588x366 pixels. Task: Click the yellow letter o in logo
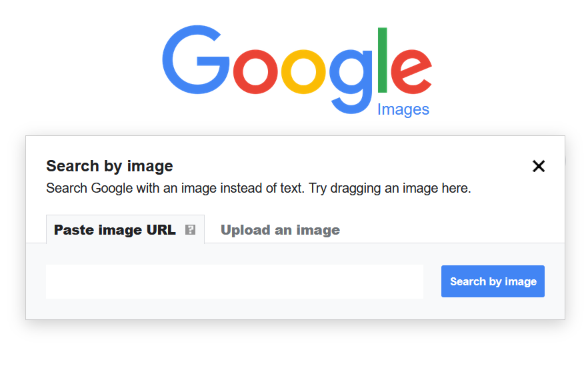click(x=303, y=71)
